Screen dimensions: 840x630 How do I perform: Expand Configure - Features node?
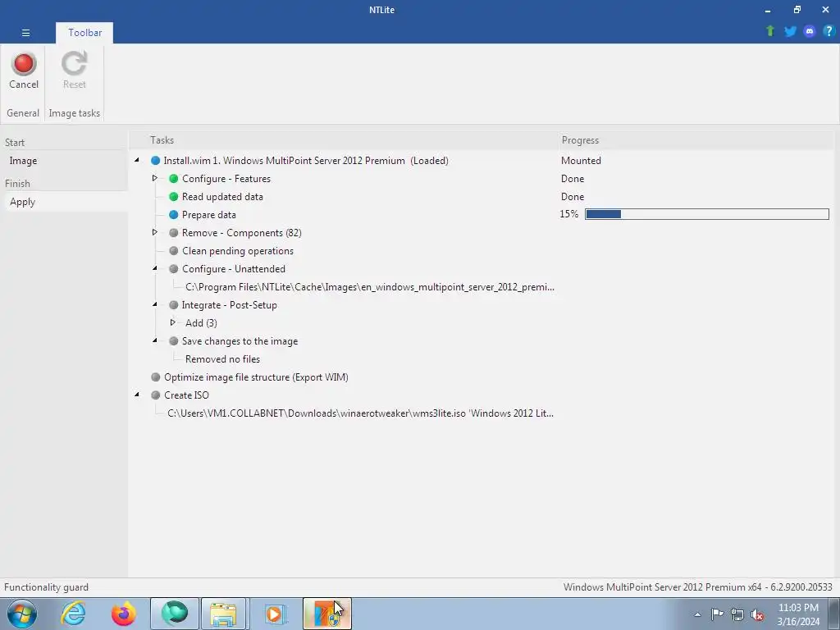pos(154,178)
